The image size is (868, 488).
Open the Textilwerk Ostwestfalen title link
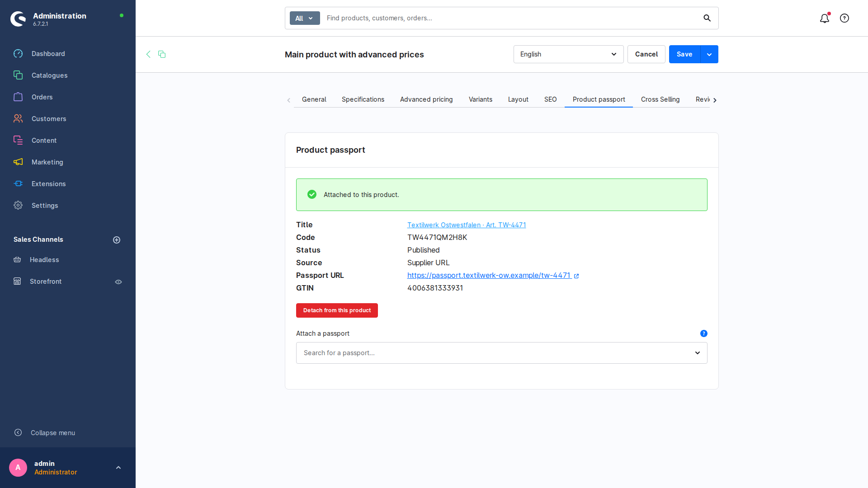coord(467,225)
